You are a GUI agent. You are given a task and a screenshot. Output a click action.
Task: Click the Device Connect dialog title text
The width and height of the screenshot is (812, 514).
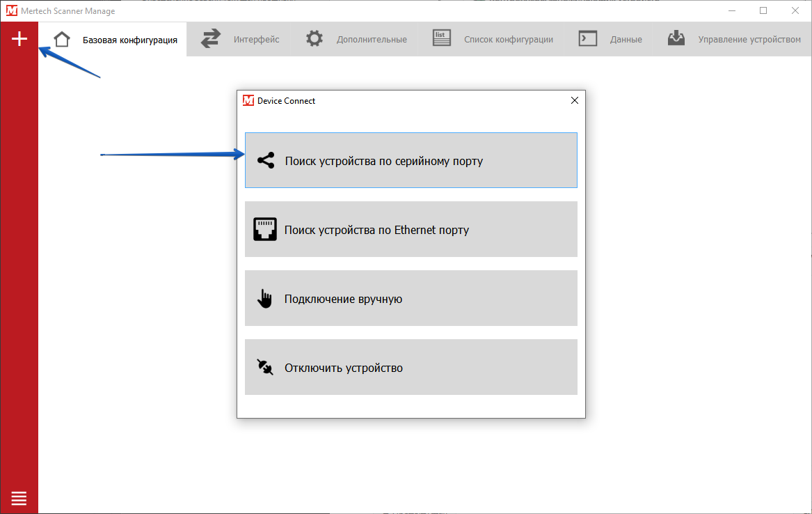[x=287, y=101]
